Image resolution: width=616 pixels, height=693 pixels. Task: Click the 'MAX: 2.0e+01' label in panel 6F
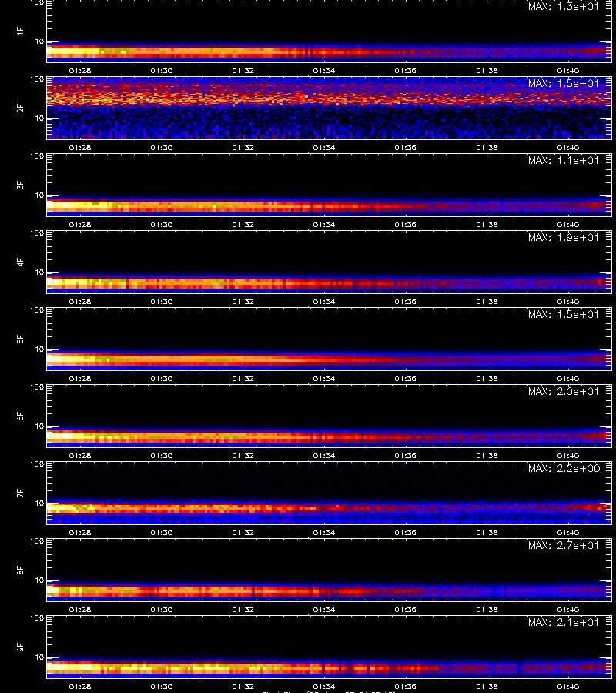click(564, 391)
